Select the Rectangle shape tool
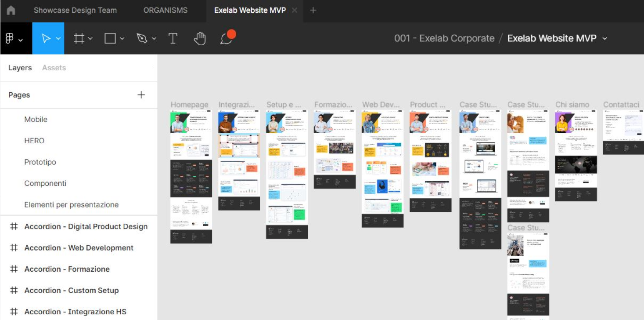Viewport: 644px width, 320px height. (110, 39)
